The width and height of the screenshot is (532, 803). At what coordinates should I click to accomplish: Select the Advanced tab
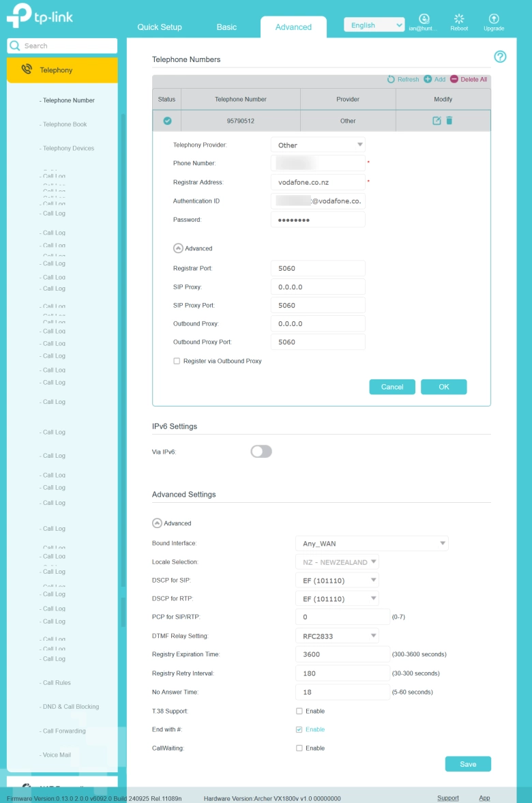(293, 27)
